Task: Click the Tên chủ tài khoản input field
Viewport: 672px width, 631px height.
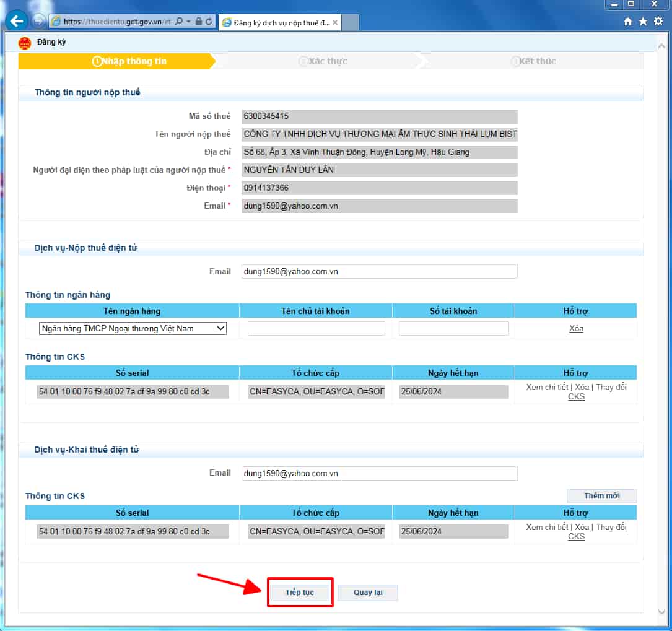Action: tap(316, 329)
